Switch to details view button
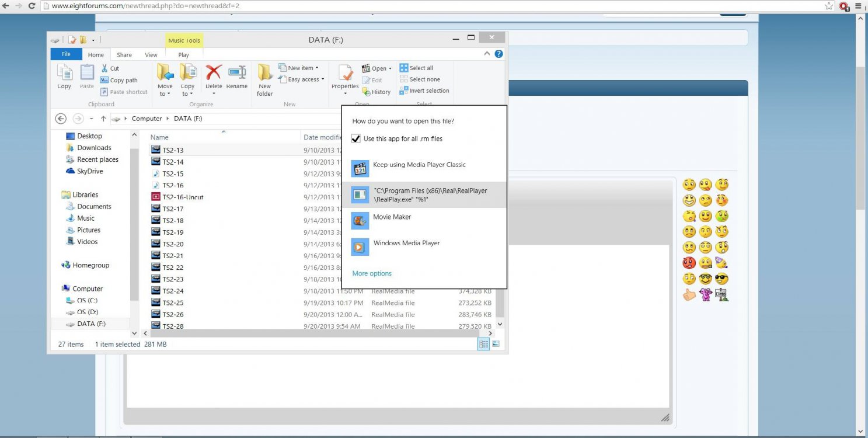This screenshot has height=438, width=868. point(483,344)
